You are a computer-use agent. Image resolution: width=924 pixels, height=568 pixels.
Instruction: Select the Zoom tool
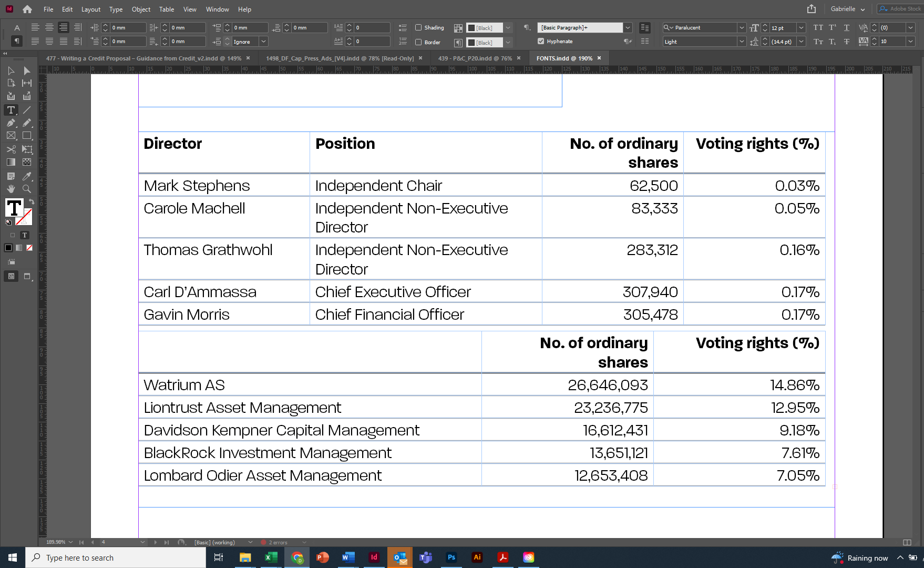tap(27, 189)
